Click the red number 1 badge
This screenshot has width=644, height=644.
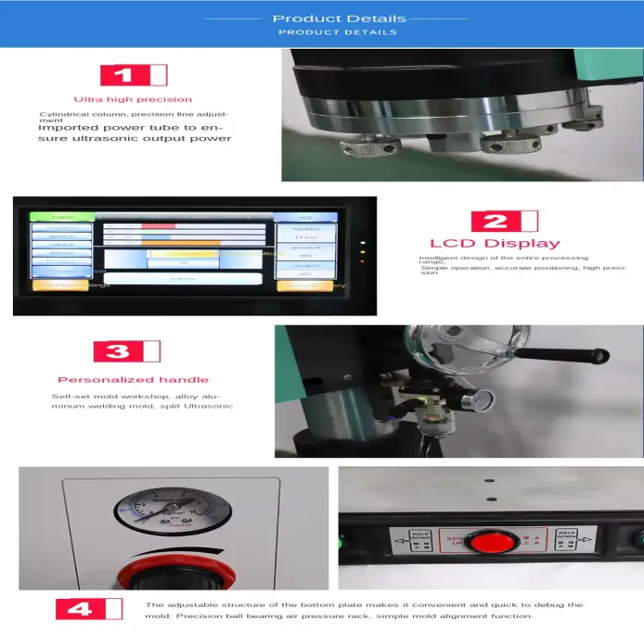[x=133, y=75]
